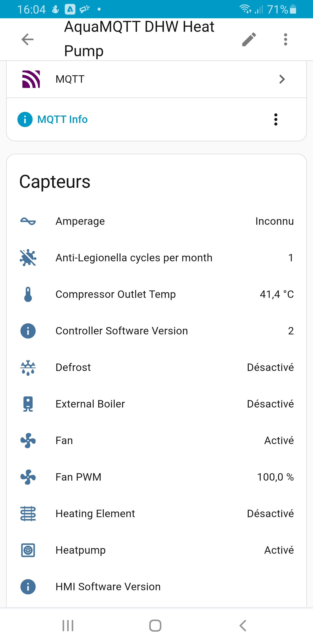Viewport: 313px width, 644px height.
Task: Tap the Heatpump unit icon
Action: point(28,550)
